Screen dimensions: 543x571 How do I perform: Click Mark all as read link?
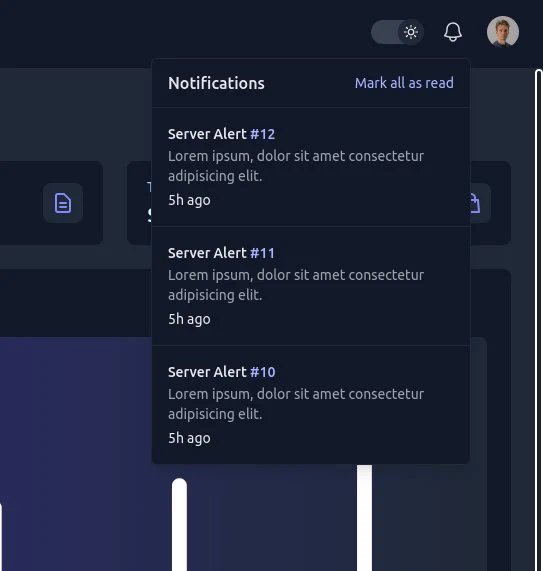click(x=404, y=83)
